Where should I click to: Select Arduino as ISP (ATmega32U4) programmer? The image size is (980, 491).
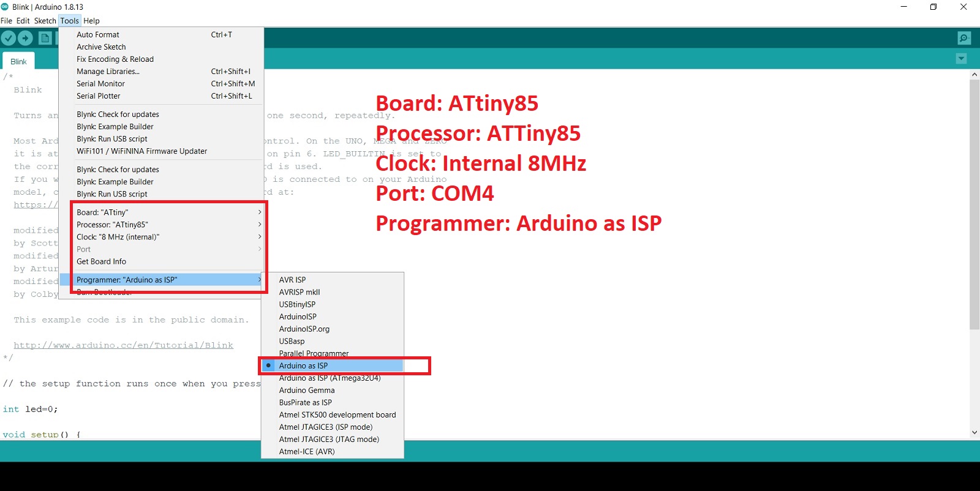tap(333, 378)
